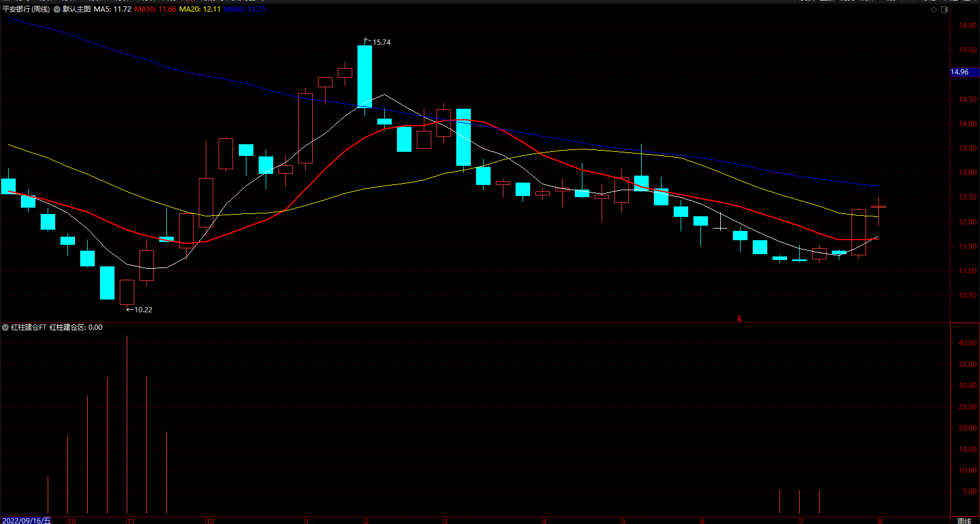Screen dimensions: 980x524
Task: Click the 红柱建仓区: 0.00 readout
Action: (x=76, y=327)
